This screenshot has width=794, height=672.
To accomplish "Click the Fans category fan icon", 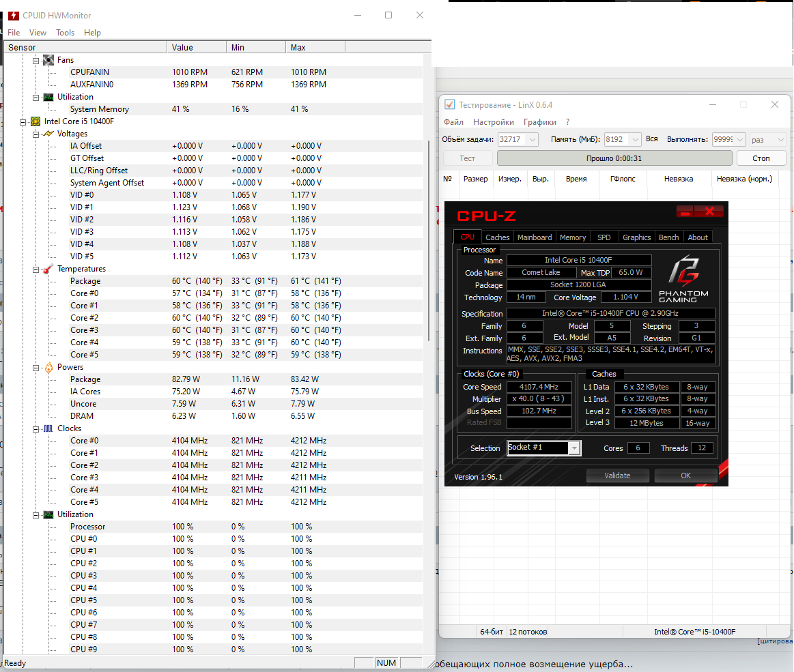I will point(48,60).
